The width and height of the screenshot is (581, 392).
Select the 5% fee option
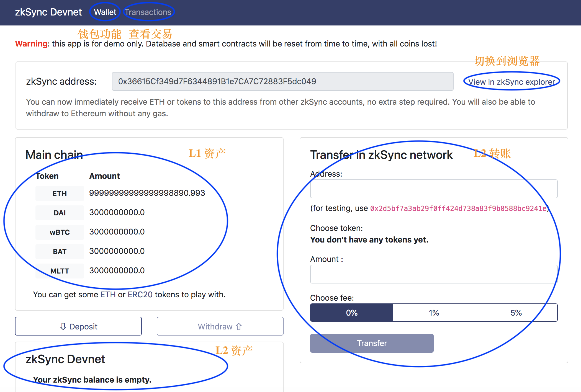tap(516, 313)
